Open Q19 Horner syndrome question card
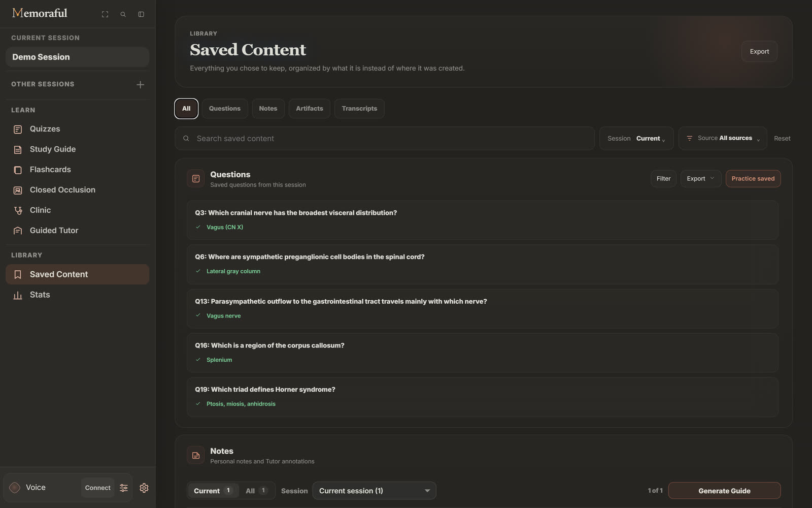This screenshot has height=508, width=812. tap(483, 397)
